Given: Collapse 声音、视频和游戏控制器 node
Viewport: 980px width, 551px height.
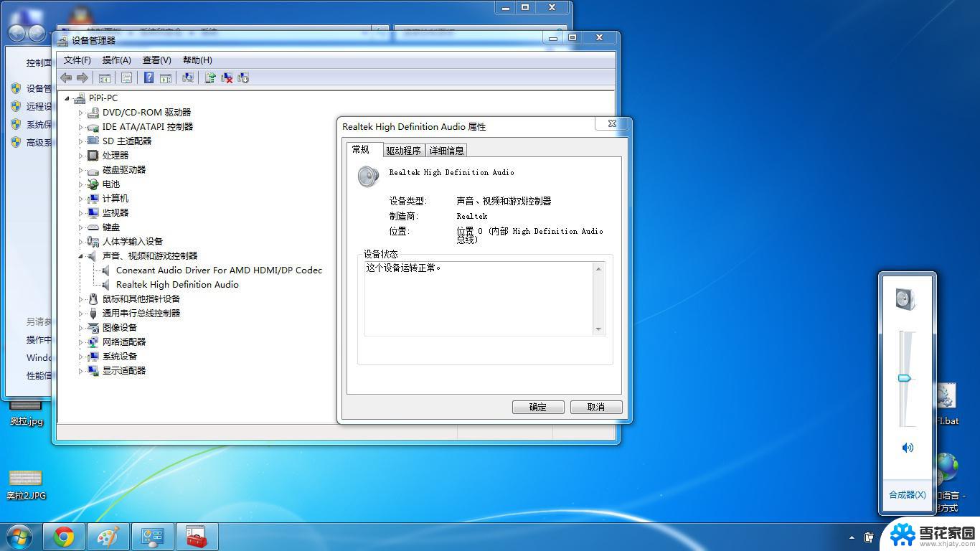Looking at the screenshot, I should pos(81,256).
